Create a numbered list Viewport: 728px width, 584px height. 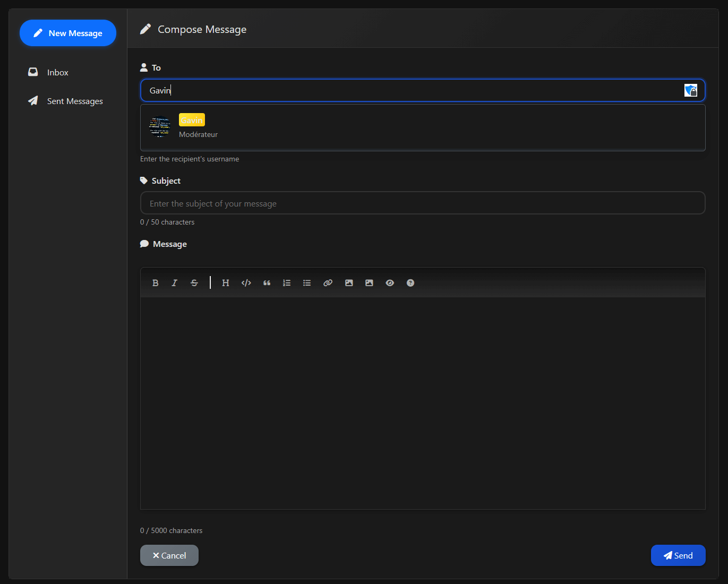click(x=287, y=283)
